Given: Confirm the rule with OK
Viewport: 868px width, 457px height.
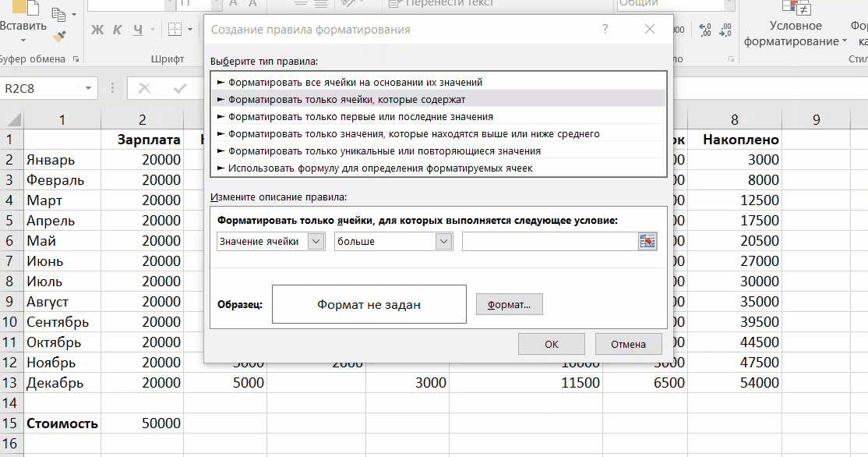Looking at the screenshot, I should coord(552,344).
